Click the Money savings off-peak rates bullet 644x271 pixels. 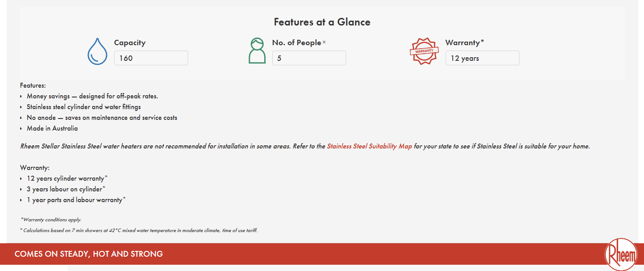pyautogui.click(x=92, y=96)
